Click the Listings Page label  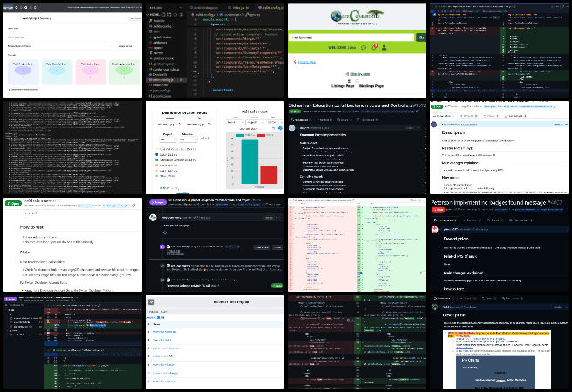[x=343, y=86]
